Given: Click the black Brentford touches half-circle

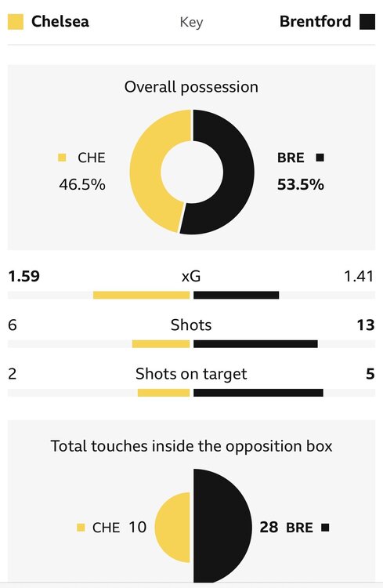Looking at the screenshot, I should click(x=222, y=527).
